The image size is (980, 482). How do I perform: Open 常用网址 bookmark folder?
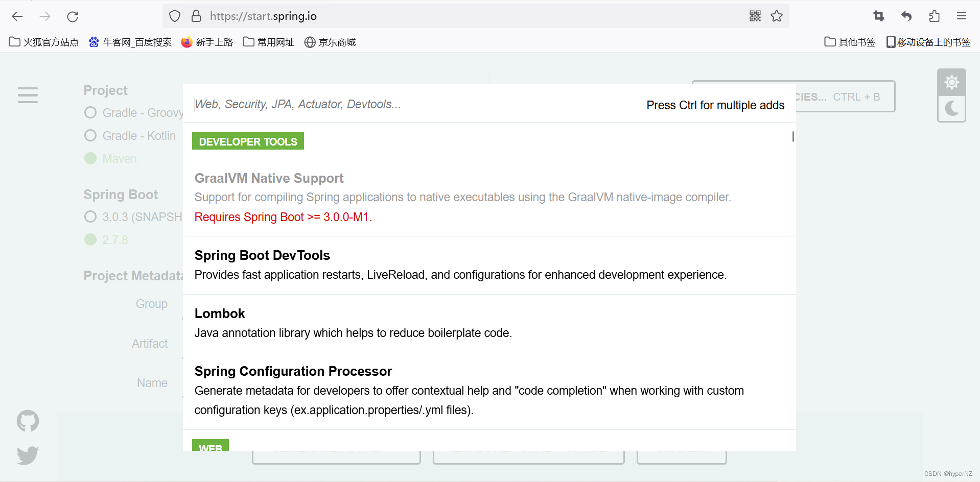point(269,42)
